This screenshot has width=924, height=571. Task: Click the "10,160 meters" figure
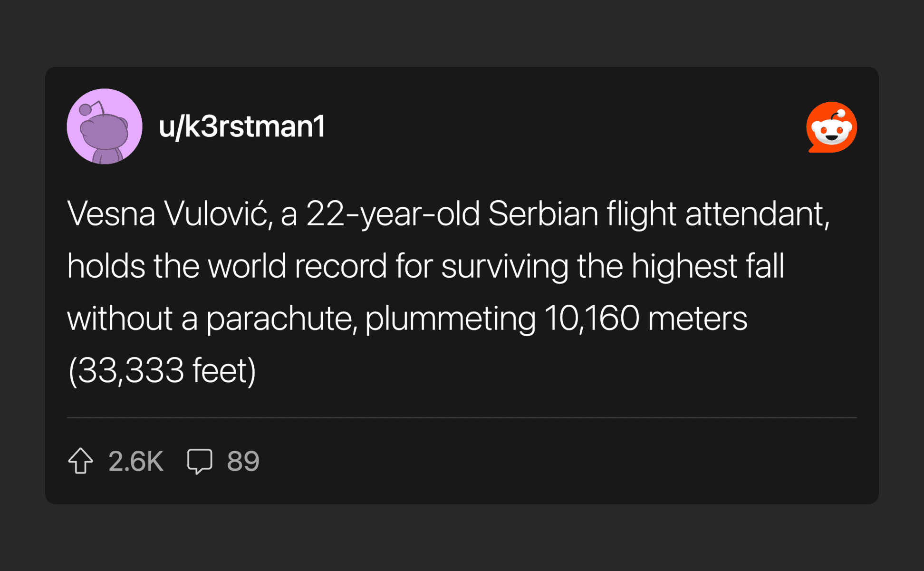coord(645,319)
